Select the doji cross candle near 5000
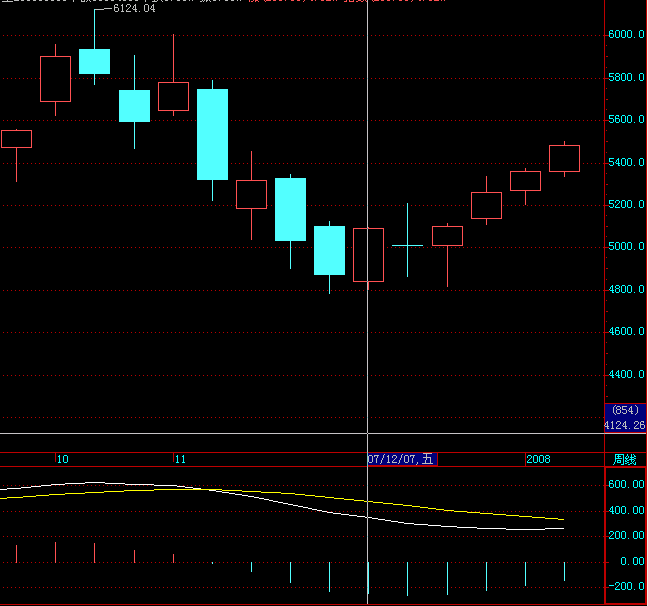The width and height of the screenshot is (648, 606). 407,245
